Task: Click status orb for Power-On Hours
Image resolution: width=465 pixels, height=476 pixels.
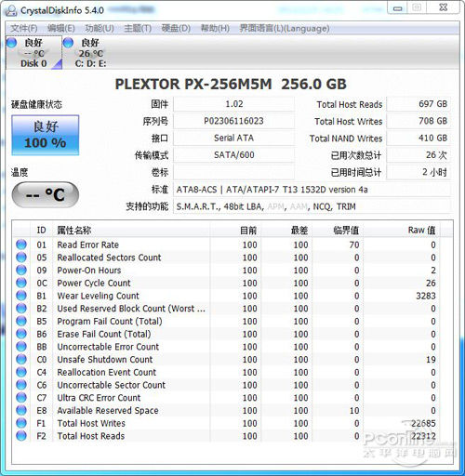Action: click(21, 270)
